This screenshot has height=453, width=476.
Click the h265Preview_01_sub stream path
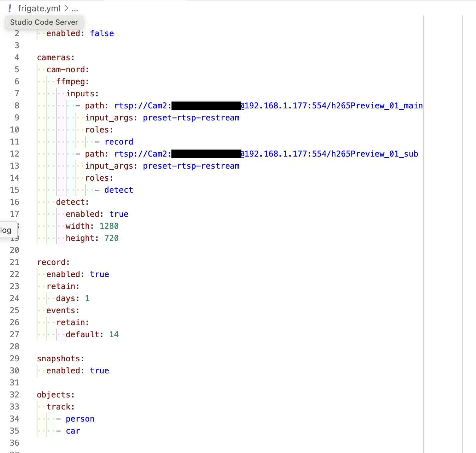[x=374, y=154]
